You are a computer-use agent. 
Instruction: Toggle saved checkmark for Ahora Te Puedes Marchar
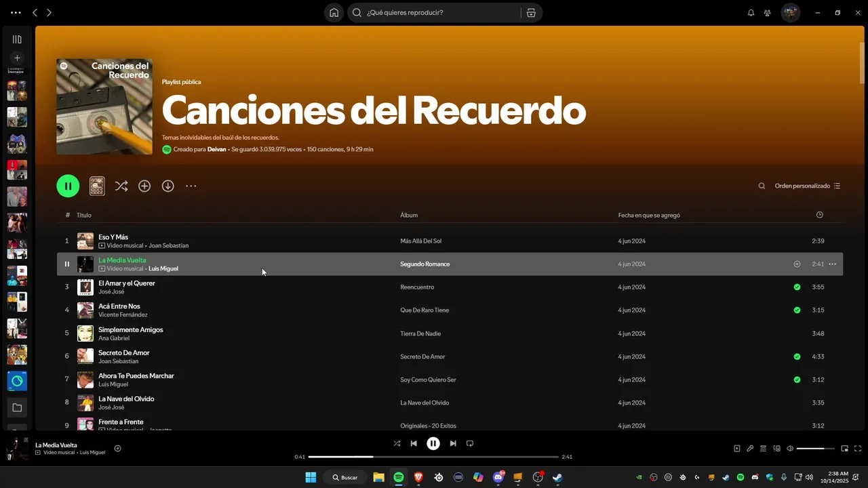coord(797,380)
